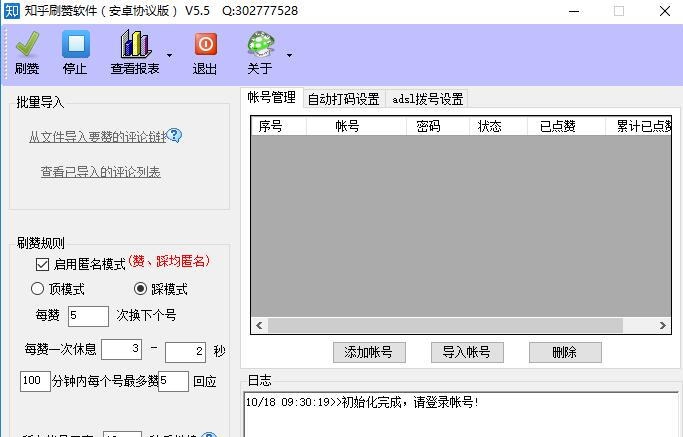The height and width of the screenshot is (437, 683).
Task: Click the 刷赞 green checkmark icon
Action: tap(27, 44)
